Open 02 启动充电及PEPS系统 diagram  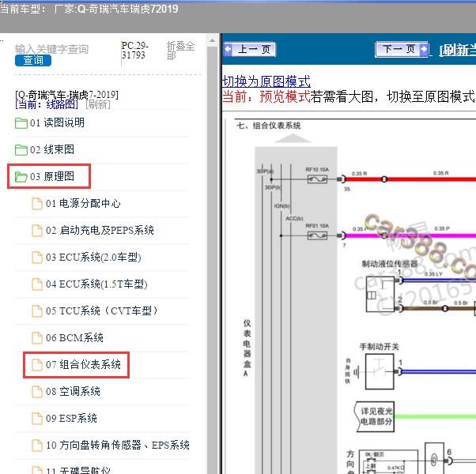pyautogui.click(x=100, y=230)
